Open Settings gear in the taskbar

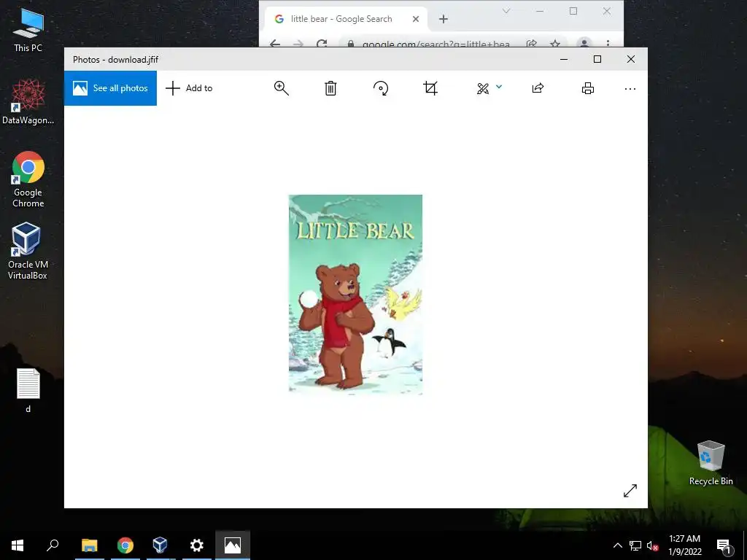click(x=197, y=545)
